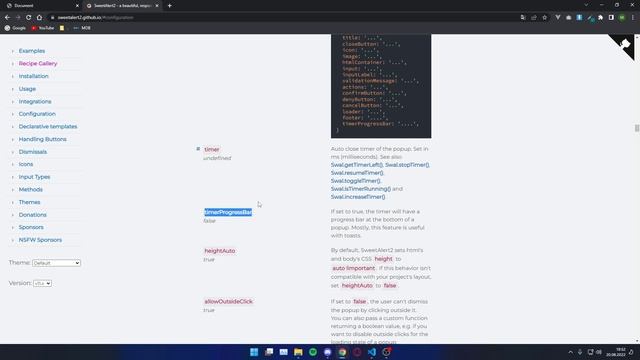Open Swal.getTimerLeft() method link
This screenshot has width=640, height=360.
(x=357, y=165)
